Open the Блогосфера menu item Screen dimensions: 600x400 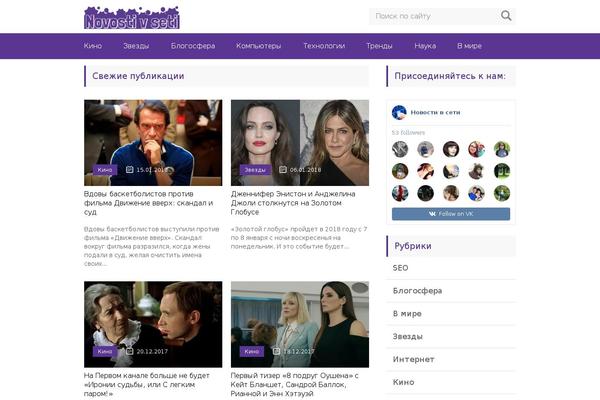[193, 46]
